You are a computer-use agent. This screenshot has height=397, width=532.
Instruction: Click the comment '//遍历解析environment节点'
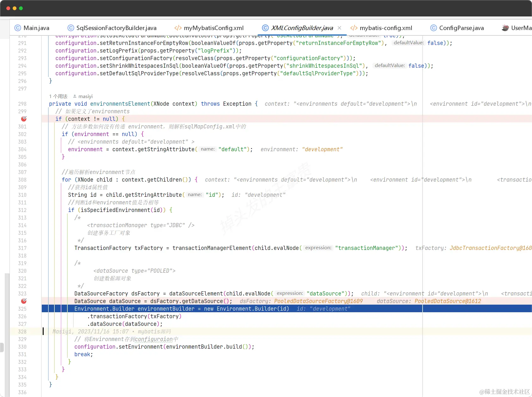(98, 172)
